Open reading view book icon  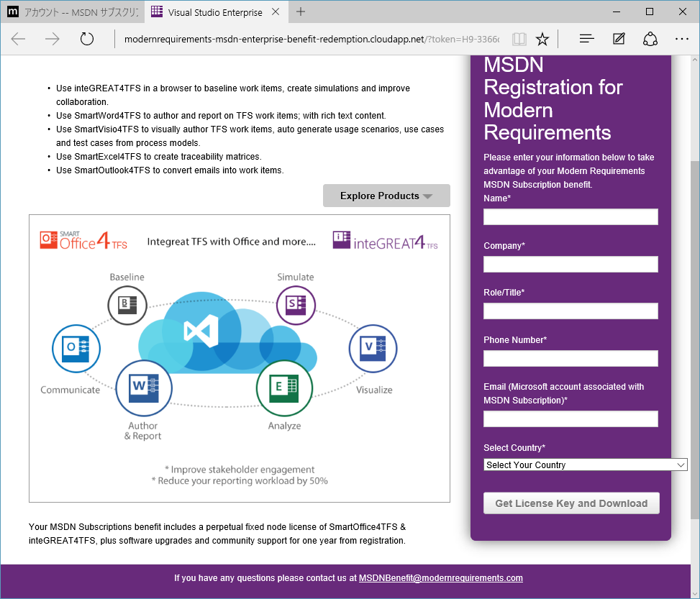click(x=519, y=40)
